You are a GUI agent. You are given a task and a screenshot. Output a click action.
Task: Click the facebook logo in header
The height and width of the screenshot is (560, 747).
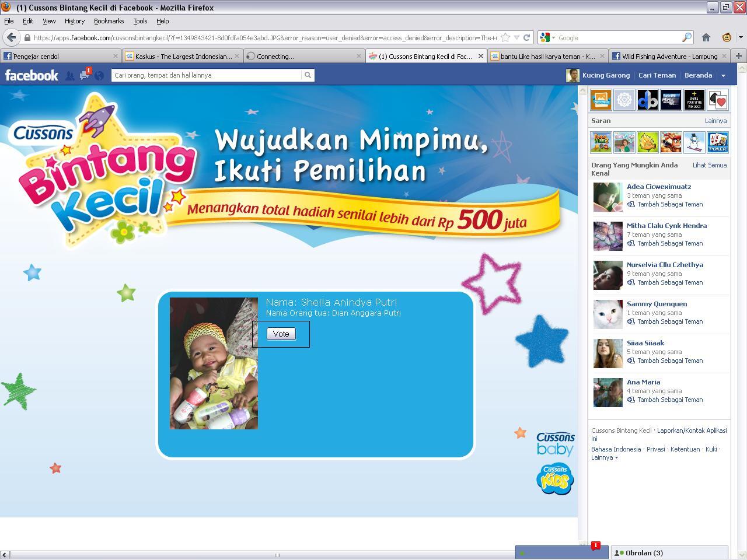(x=32, y=75)
